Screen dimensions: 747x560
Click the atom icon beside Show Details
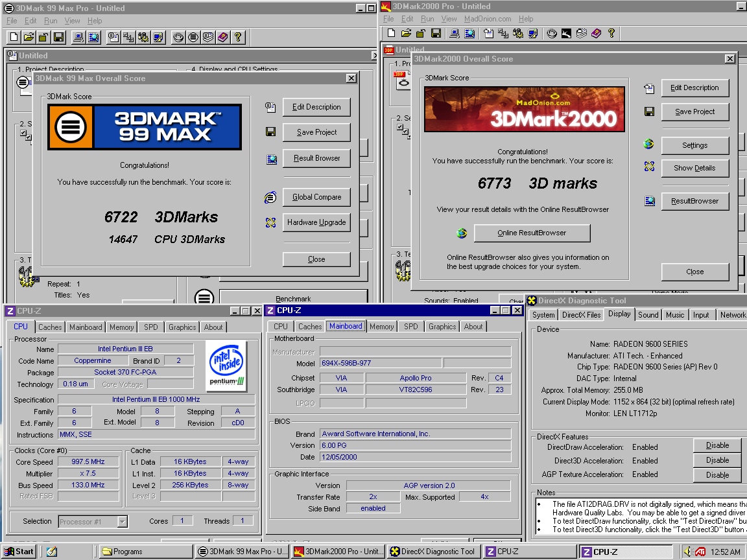click(x=649, y=167)
